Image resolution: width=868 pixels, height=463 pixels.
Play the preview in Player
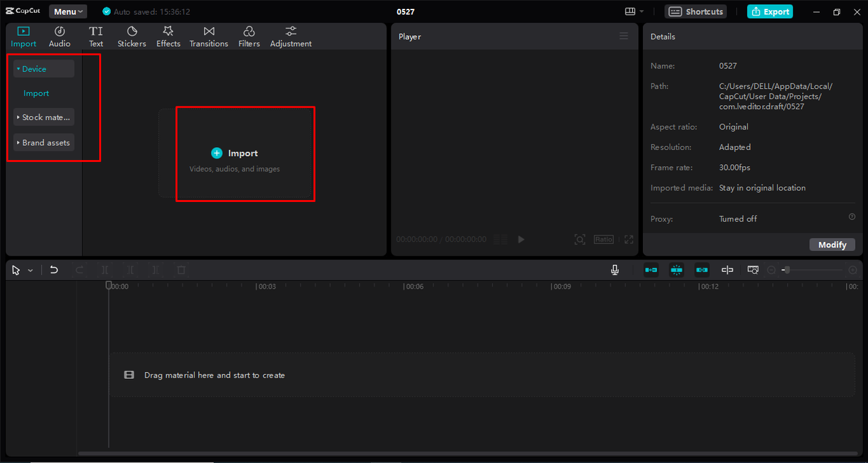[x=521, y=239]
